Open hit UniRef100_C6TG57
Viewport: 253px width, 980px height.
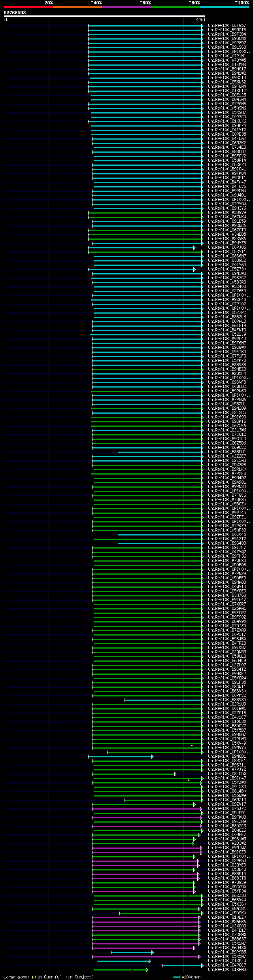point(227,25)
